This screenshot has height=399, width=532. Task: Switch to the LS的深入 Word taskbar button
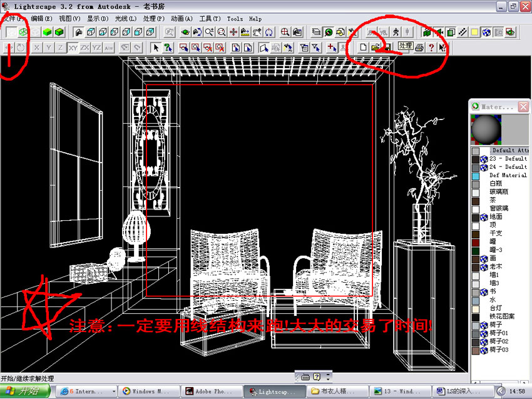click(x=463, y=391)
